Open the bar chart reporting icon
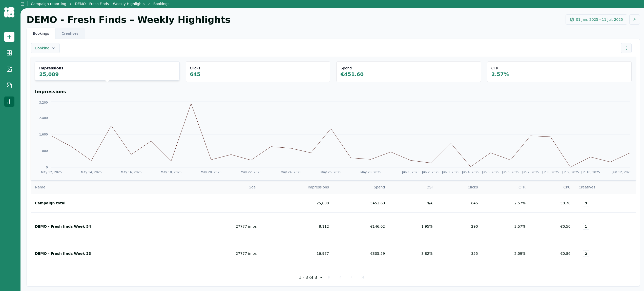The width and height of the screenshot is (644, 291). 9,102
